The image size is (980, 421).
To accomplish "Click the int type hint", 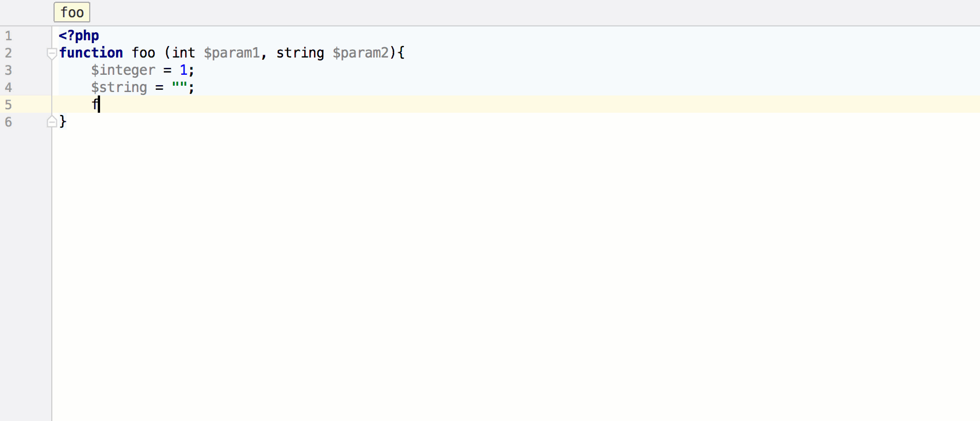I will (183, 53).
